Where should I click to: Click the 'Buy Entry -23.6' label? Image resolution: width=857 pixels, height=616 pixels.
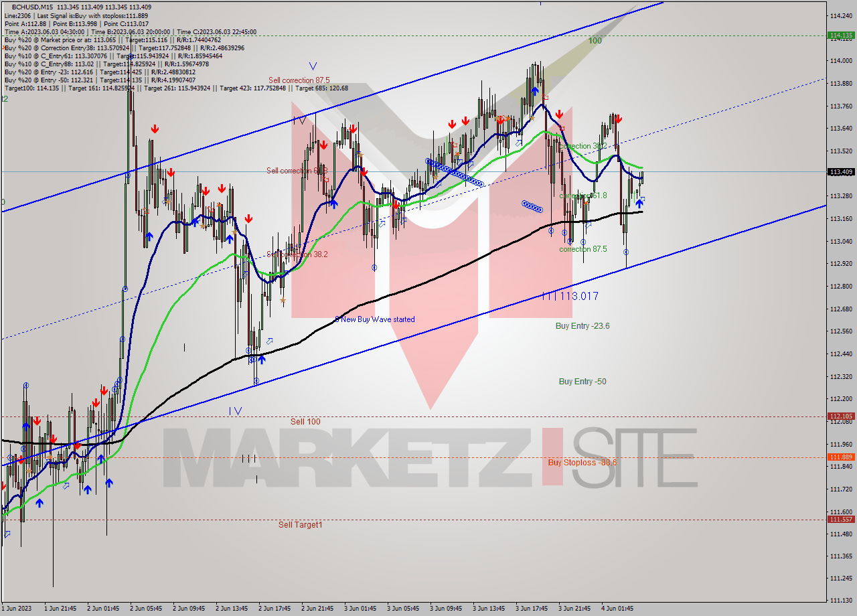[582, 326]
